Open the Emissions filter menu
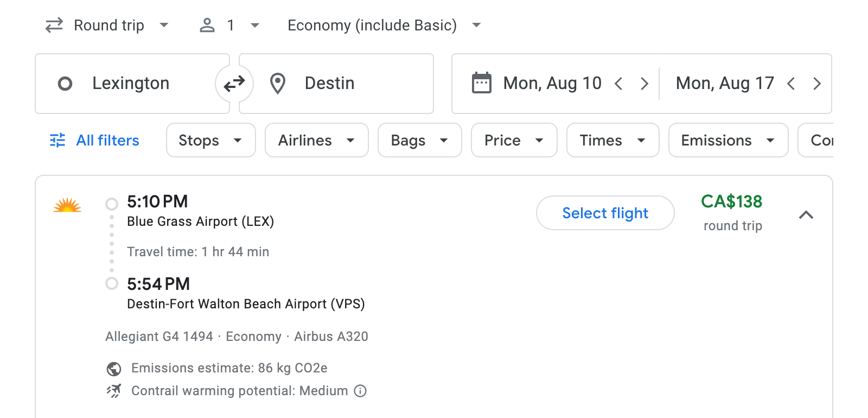 pos(727,140)
